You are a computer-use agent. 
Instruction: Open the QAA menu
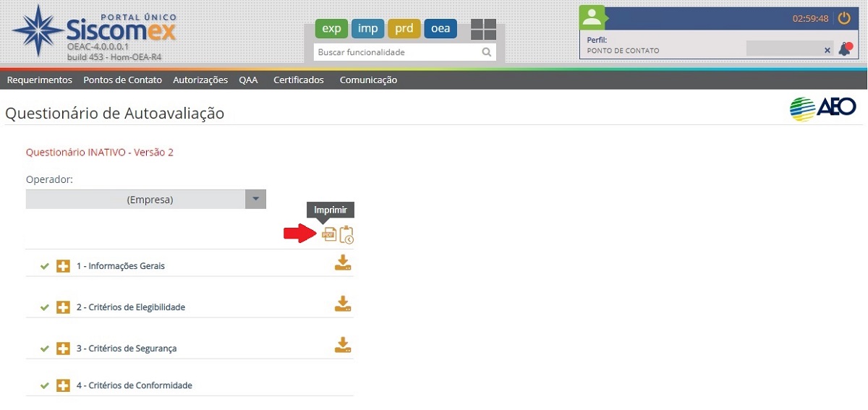coord(248,80)
